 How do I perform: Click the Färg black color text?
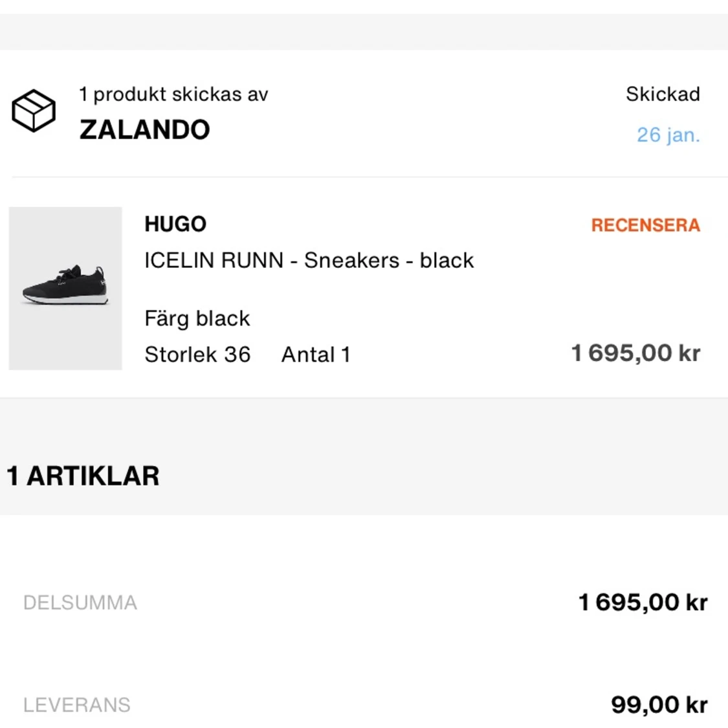(197, 318)
